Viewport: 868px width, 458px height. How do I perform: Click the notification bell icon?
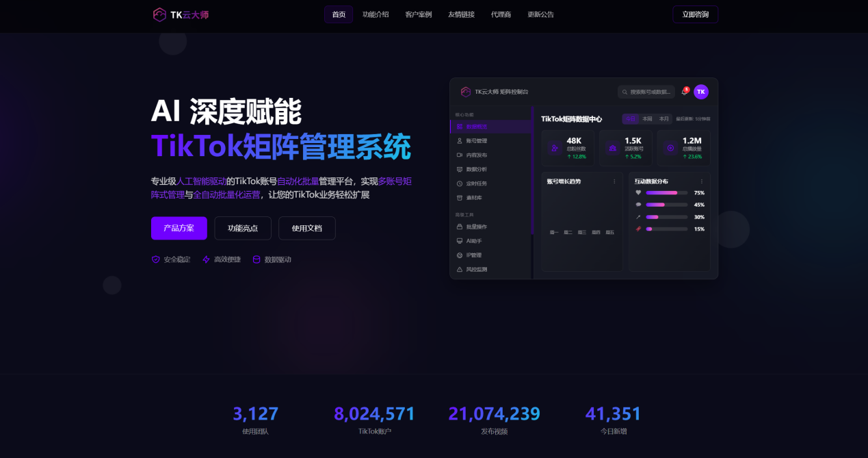pyautogui.click(x=684, y=92)
